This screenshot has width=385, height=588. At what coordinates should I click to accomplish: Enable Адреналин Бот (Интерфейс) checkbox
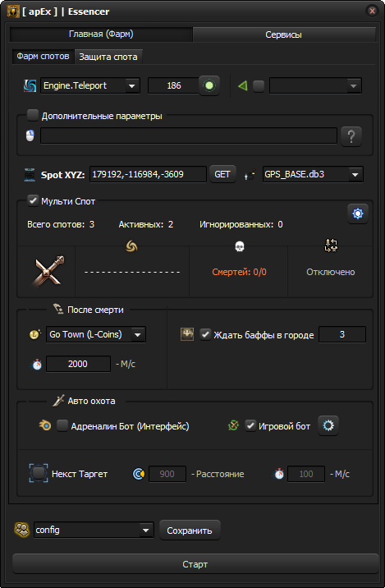coord(62,425)
